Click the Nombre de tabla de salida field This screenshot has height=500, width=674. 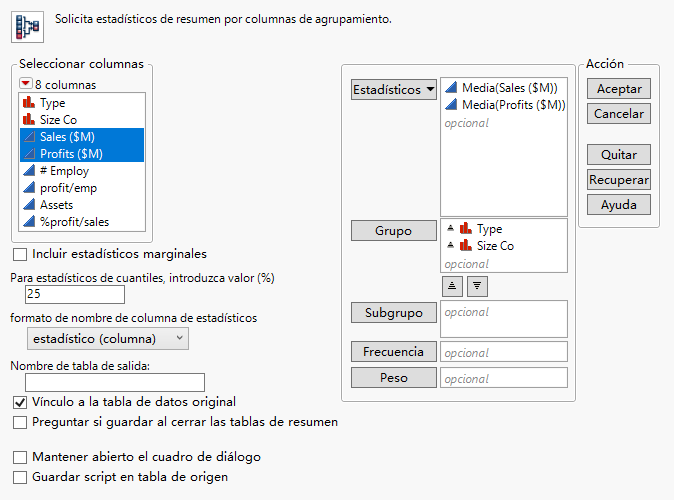(114, 382)
